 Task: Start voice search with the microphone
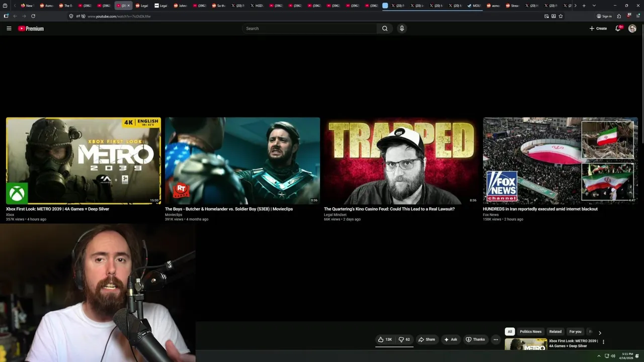coord(401,29)
